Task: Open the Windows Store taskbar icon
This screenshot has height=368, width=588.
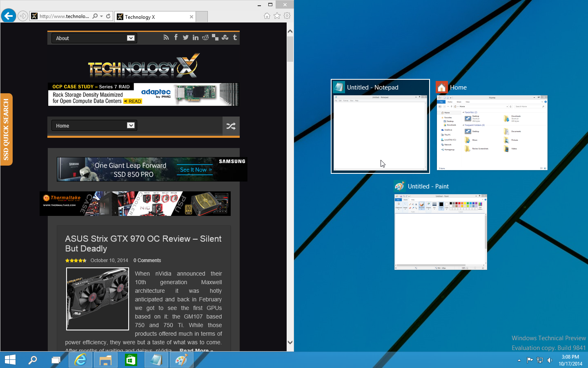Action: tap(131, 360)
